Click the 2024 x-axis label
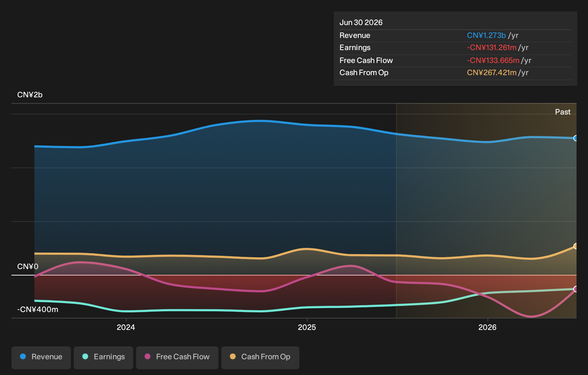This screenshot has height=375, width=588. click(126, 327)
